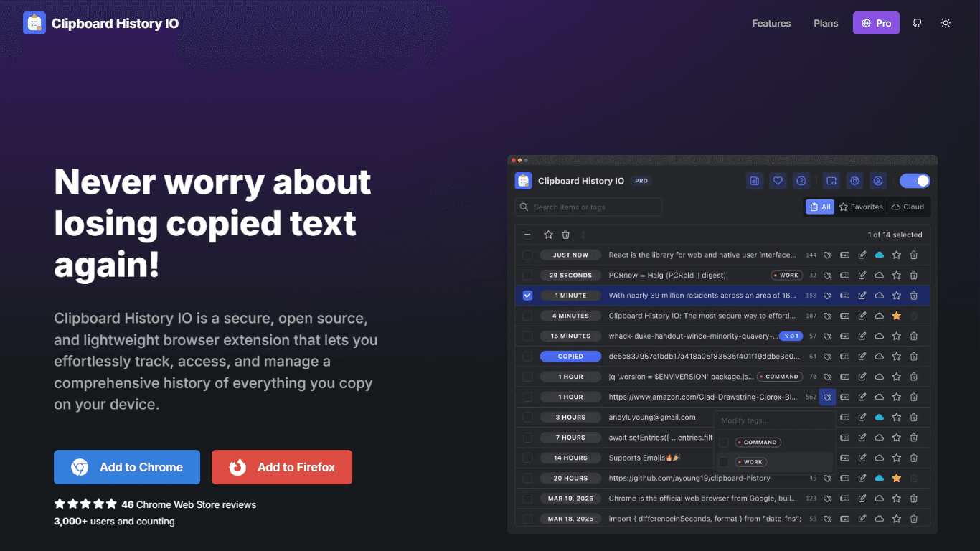Click the '1 of 14 selected' counter
Viewport: 980px width, 551px height.
click(895, 235)
